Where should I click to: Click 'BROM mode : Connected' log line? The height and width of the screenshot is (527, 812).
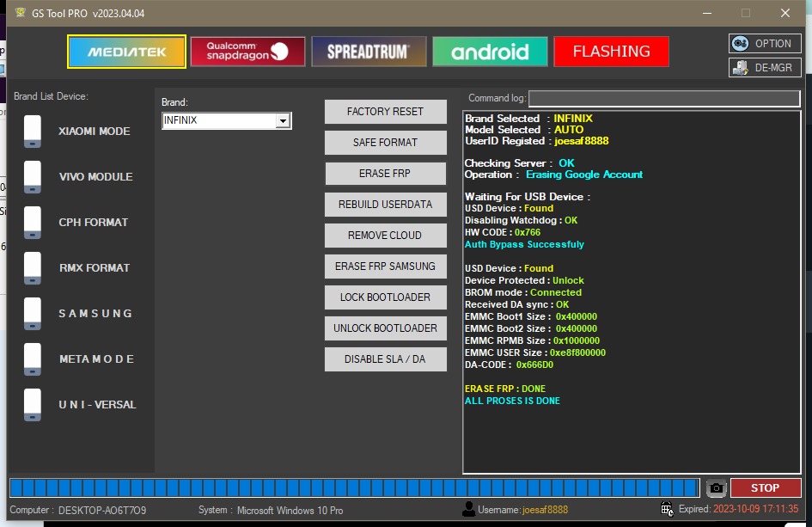point(523,292)
